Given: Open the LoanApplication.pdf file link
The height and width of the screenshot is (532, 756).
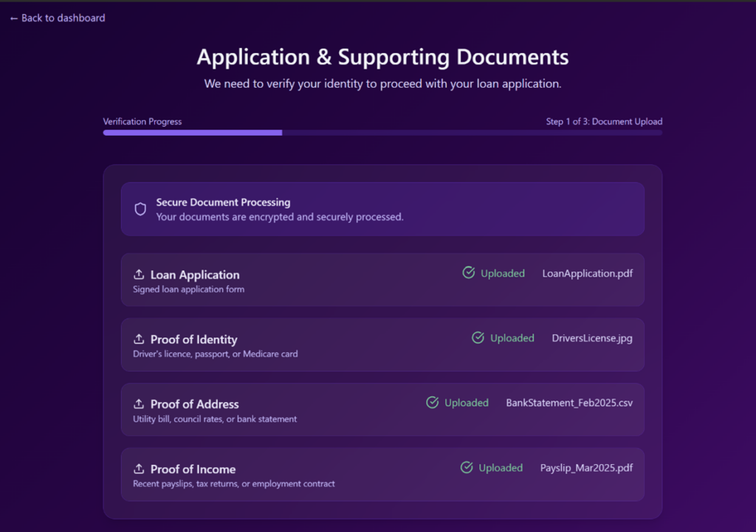Looking at the screenshot, I should pos(587,273).
